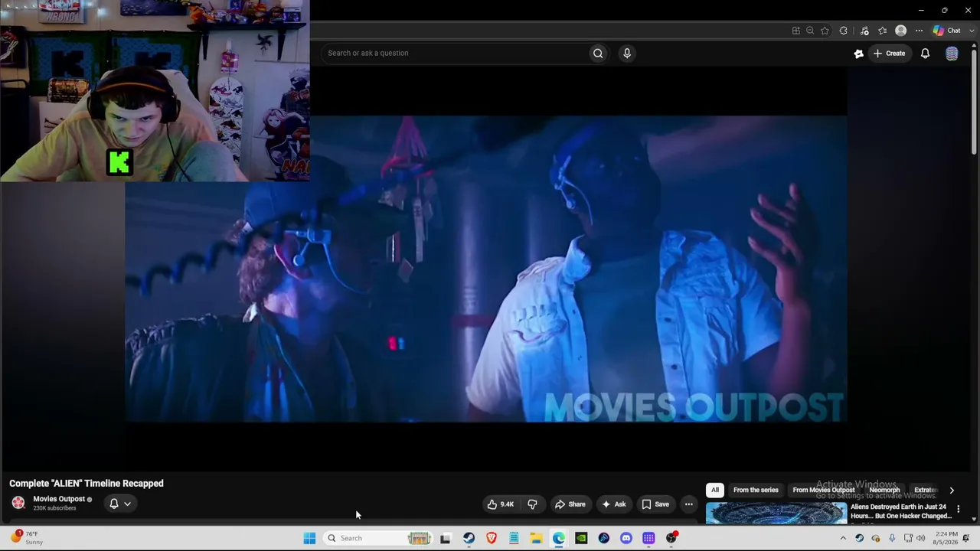The height and width of the screenshot is (551, 980).
Task: Open browser Settings and more menu
Action: point(919,31)
